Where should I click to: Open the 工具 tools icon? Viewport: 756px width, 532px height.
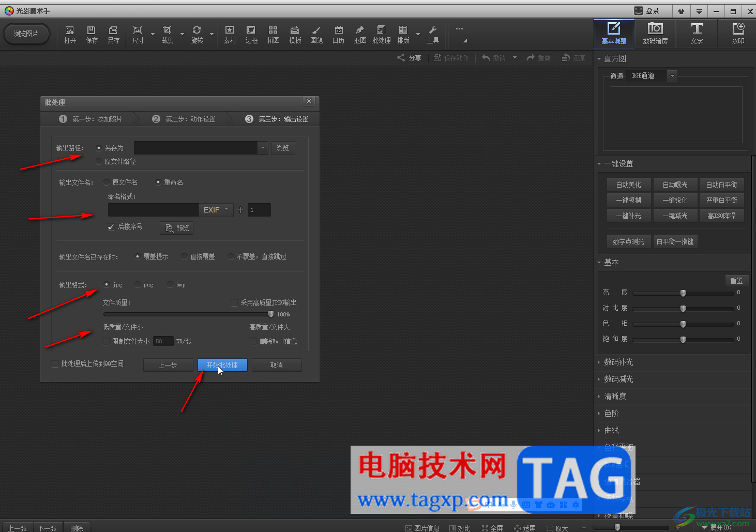[433, 35]
